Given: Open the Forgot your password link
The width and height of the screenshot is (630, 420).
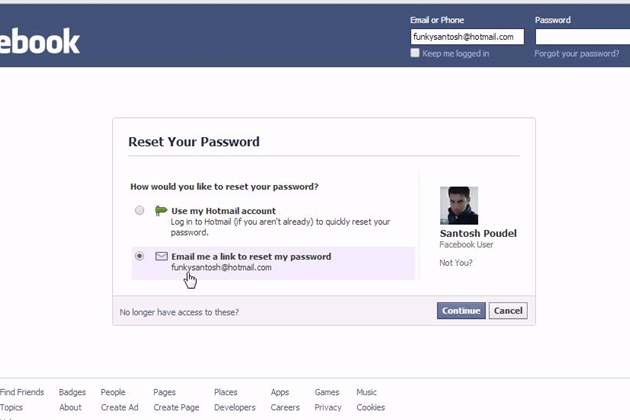Looking at the screenshot, I should point(576,54).
